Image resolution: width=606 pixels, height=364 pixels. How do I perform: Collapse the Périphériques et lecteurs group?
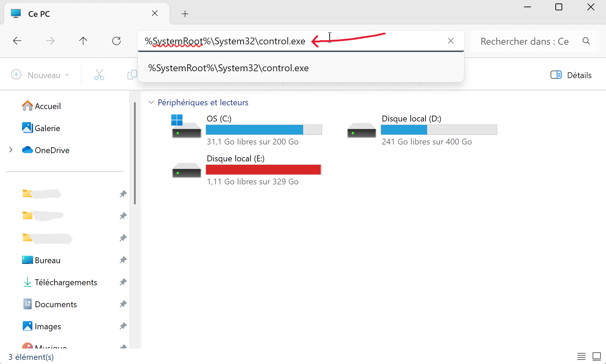click(x=151, y=102)
